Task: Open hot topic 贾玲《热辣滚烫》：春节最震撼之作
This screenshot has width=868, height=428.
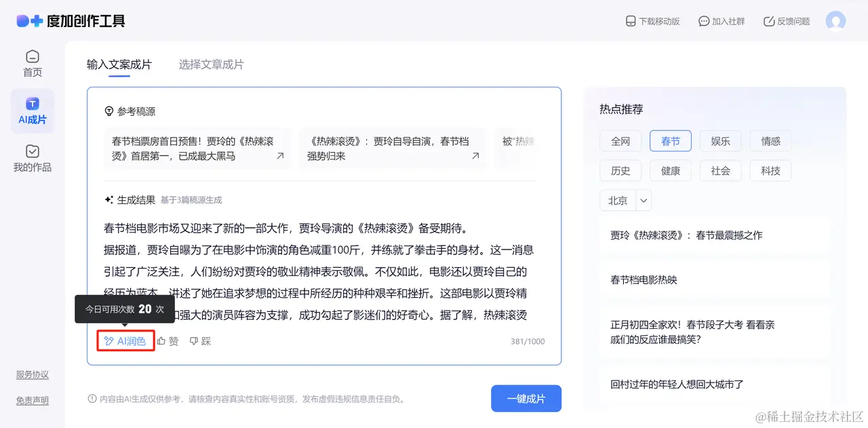Action: [715, 235]
